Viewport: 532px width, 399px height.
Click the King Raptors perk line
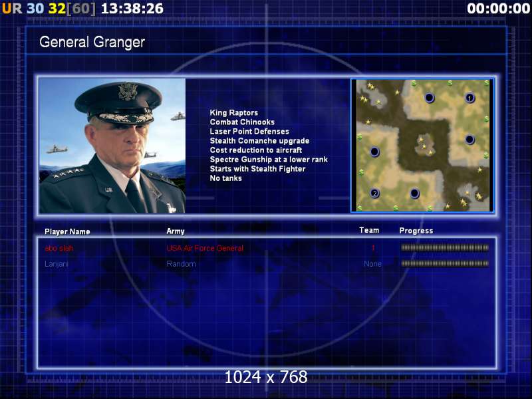[x=234, y=112]
